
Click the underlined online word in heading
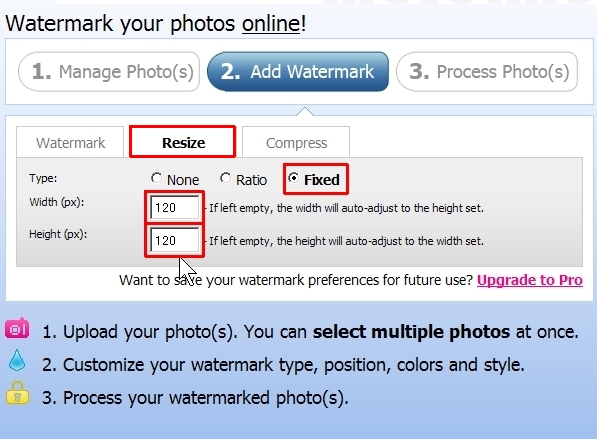pos(271,24)
